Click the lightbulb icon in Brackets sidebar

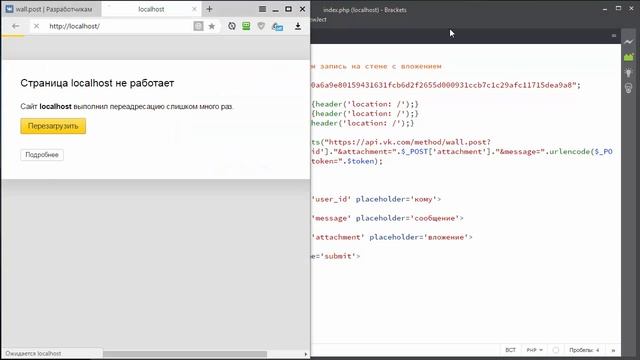(629, 73)
